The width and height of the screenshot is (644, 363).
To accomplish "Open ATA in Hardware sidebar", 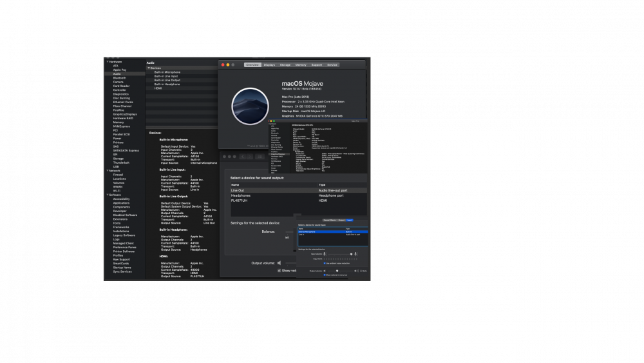I will [x=116, y=66].
